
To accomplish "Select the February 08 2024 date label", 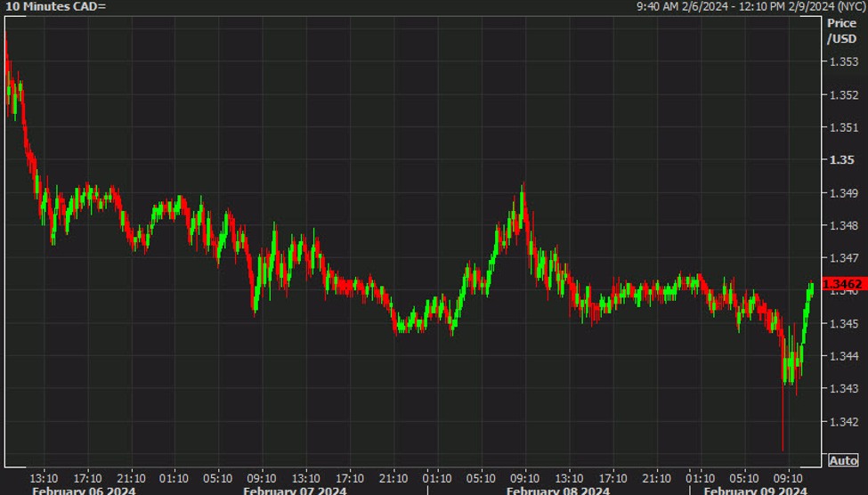I will click(x=558, y=491).
